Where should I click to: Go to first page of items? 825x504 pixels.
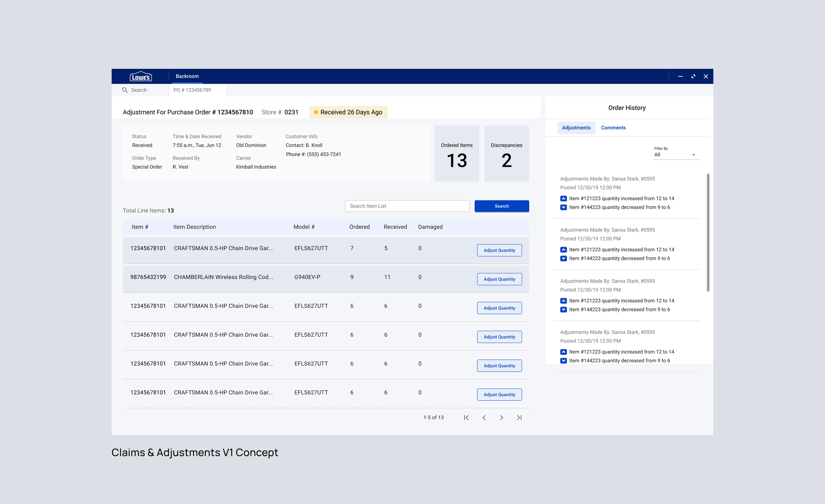466,417
